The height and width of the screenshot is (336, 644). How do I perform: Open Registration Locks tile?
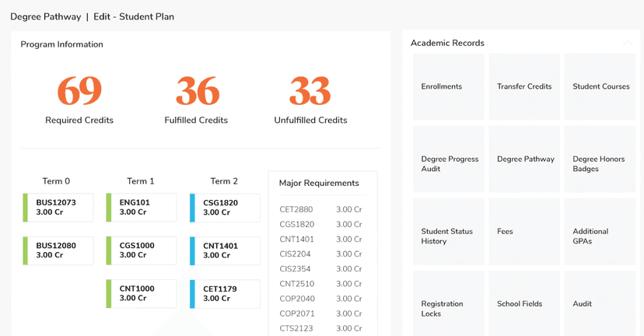point(448,308)
